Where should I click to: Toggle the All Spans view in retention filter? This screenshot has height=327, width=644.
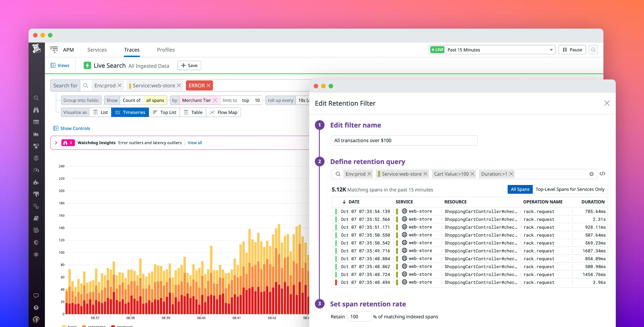coord(520,189)
